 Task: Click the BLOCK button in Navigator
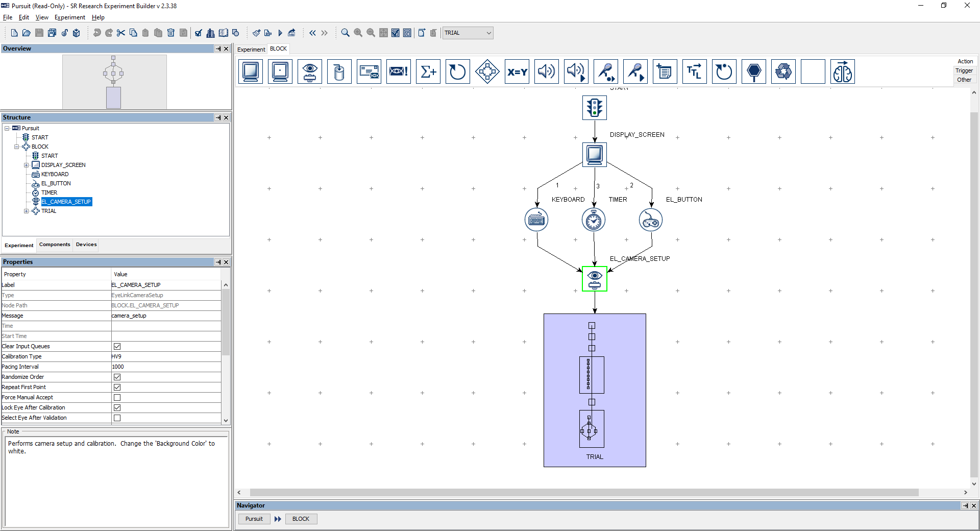click(x=301, y=519)
